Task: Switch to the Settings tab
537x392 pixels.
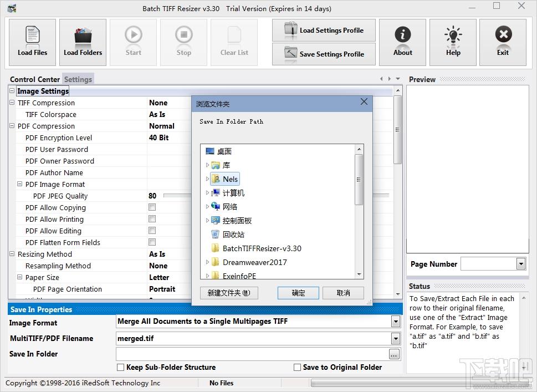Action: [x=78, y=79]
